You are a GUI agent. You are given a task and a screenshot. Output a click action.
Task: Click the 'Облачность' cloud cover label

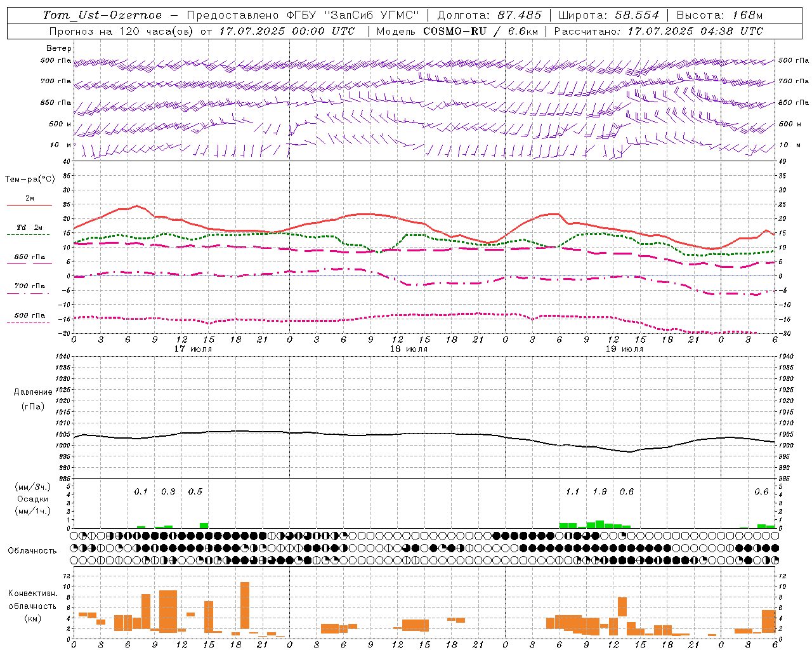point(32,551)
